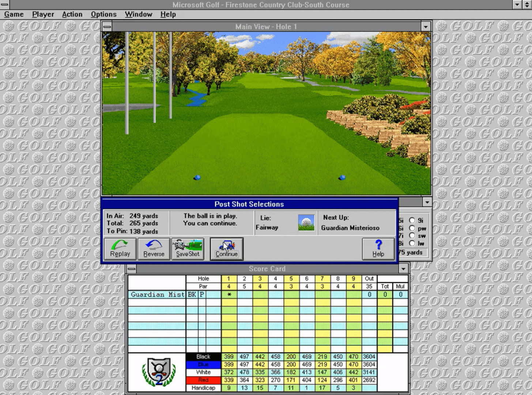Save the shot with SaveShot
This screenshot has height=395, width=532.
(x=188, y=249)
